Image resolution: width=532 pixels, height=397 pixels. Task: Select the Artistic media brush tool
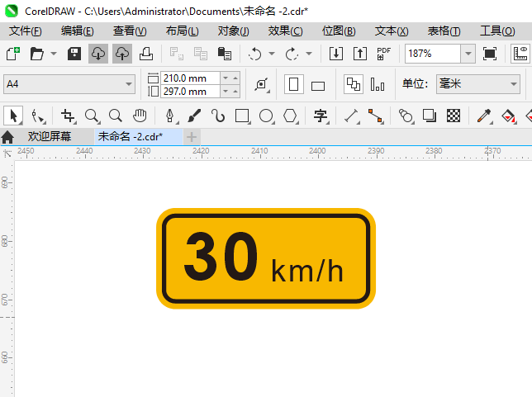coord(194,116)
